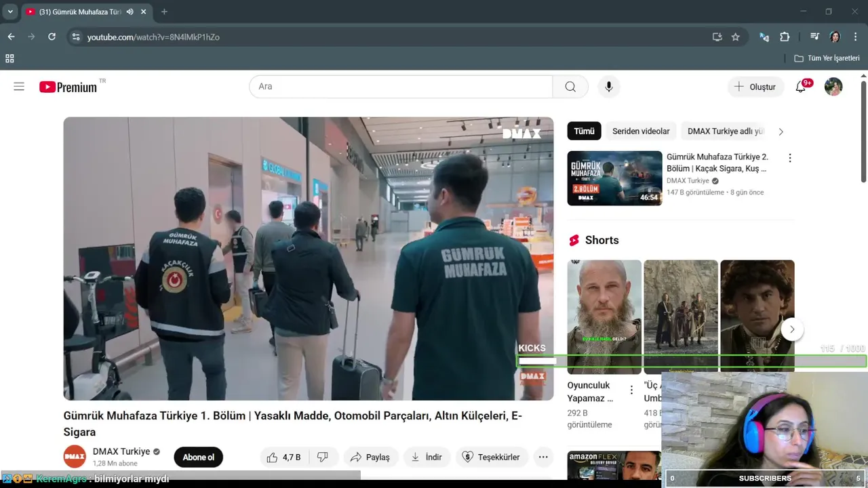Open Chrome media control icon

coord(814,37)
